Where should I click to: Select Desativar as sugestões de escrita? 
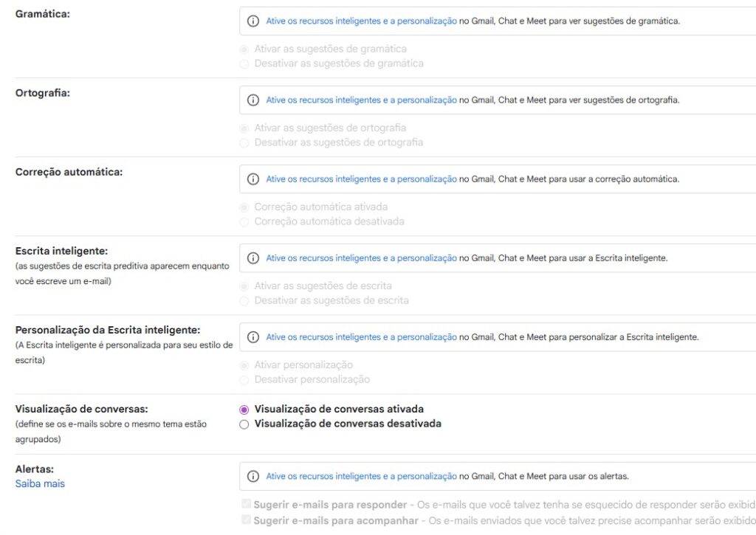[x=244, y=300]
